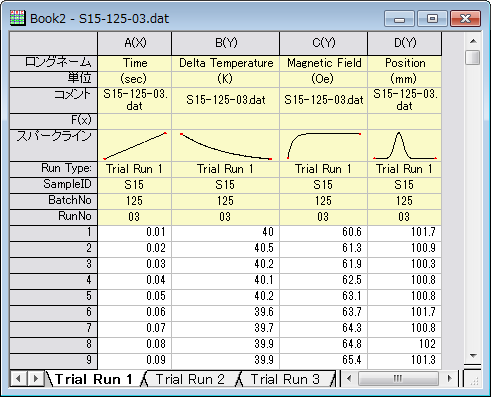491x397 pixels.
Task: Click the vertical scrollbar down arrow
Action: point(473,356)
